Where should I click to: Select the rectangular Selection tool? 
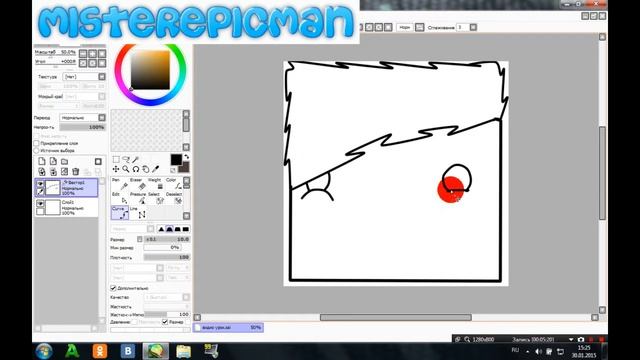click(116, 160)
